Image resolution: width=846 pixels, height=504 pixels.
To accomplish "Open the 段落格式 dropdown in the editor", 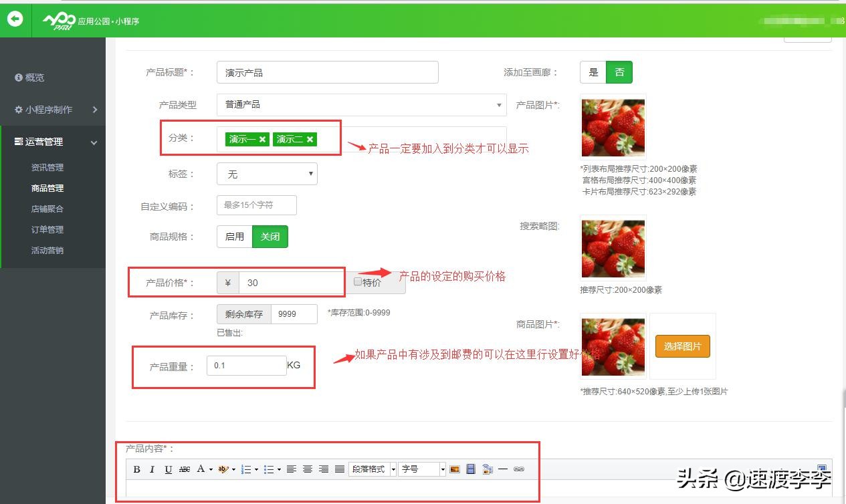I will click(372, 469).
